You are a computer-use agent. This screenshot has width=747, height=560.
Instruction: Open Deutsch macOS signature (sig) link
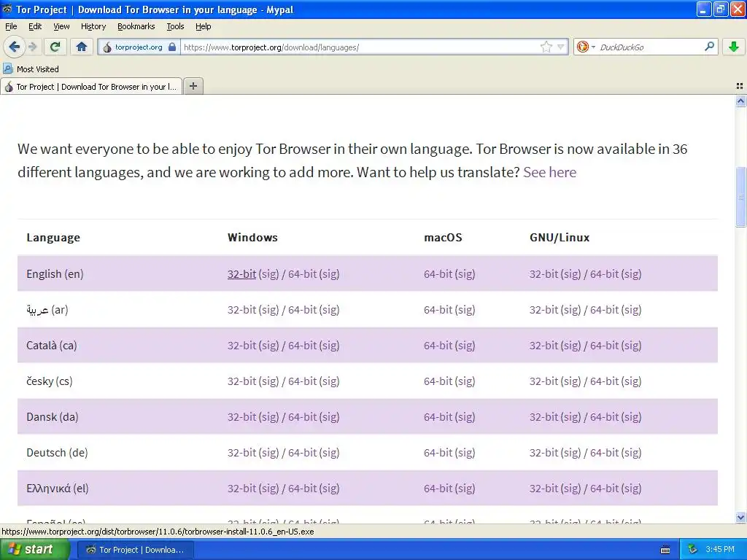tap(465, 452)
